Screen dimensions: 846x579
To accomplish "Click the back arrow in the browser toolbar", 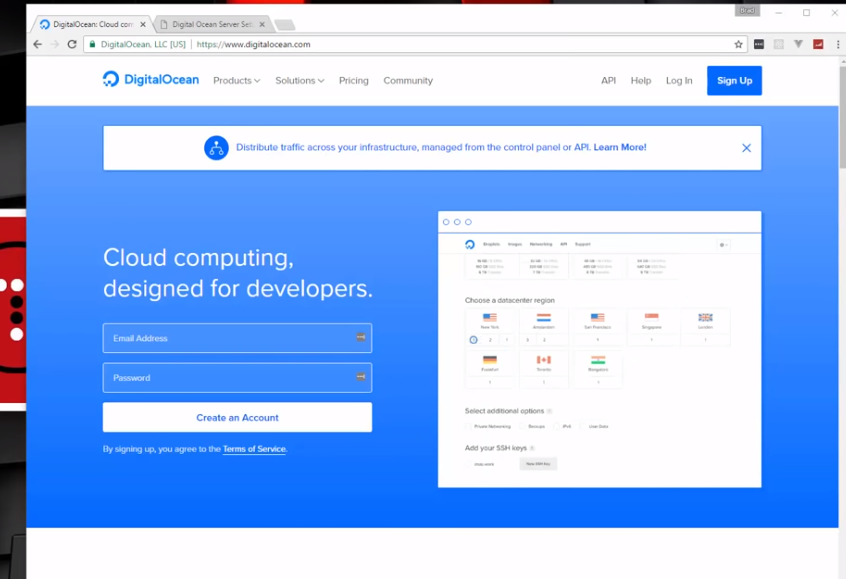I will tap(36, 44).
